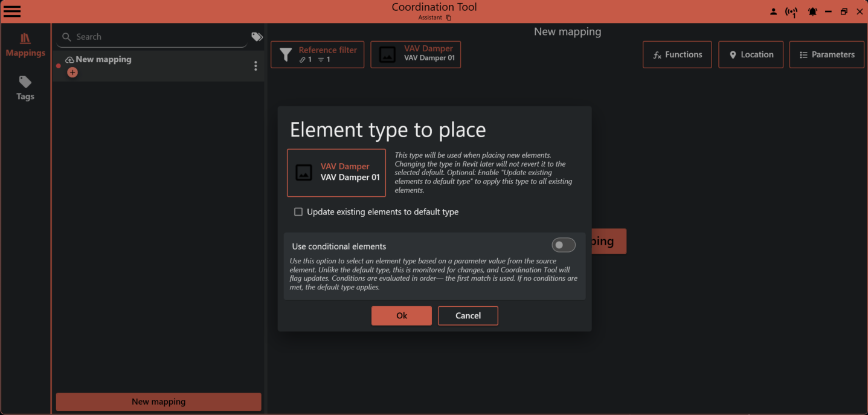
Task: Open the three-dot menu for New mapping
Action: click(256, 65)
